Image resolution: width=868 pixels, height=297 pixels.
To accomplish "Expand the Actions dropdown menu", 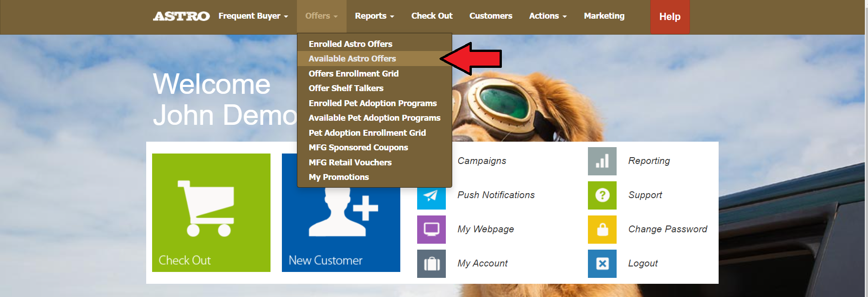I will tap(547, 16).
